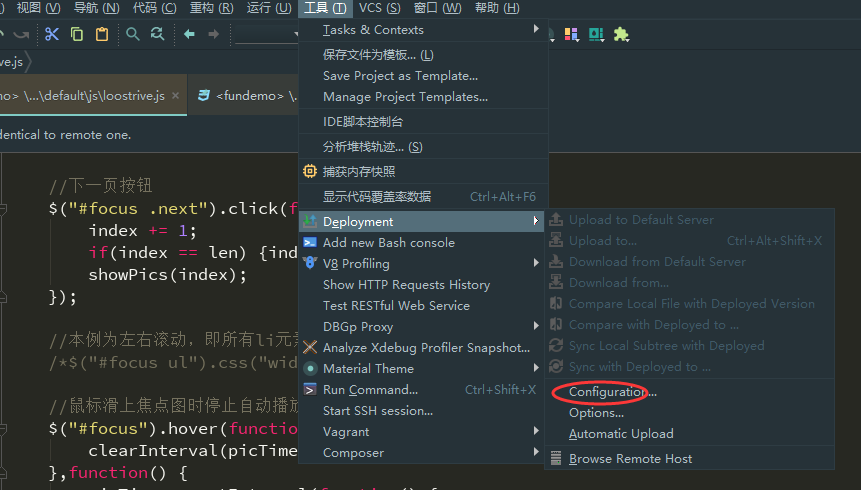
Task: Expand the DBGp Proxy submenu
Action: pyautogui.click(x=422, y=326)
